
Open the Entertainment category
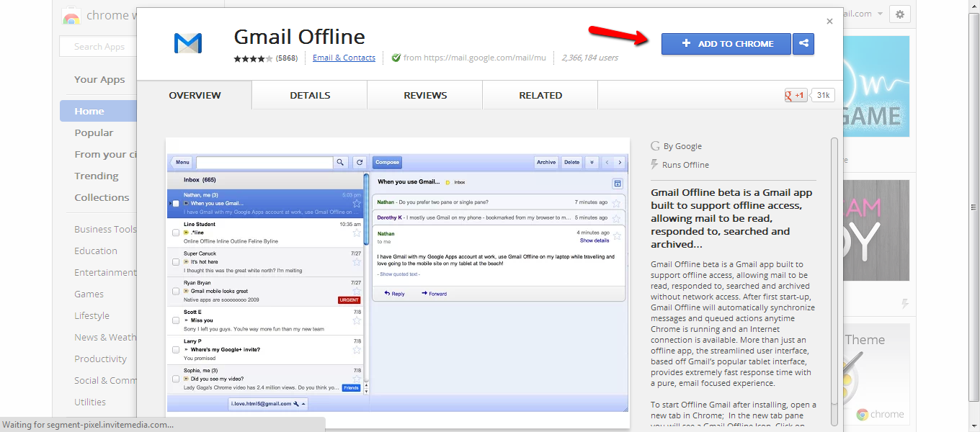[x=105, y=272]
